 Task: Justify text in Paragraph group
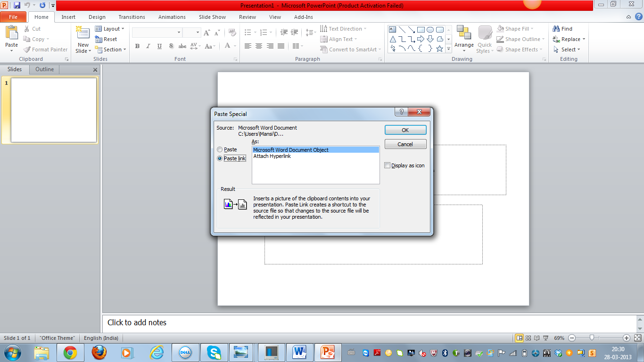pyautogui.click(x=281, y=46)
